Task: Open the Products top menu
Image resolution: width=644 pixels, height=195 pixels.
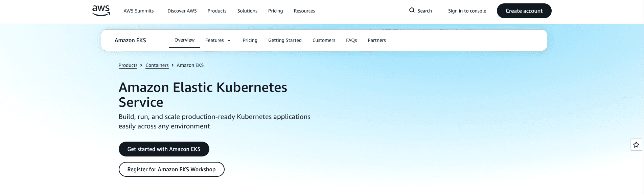Action: pos(217,11)
